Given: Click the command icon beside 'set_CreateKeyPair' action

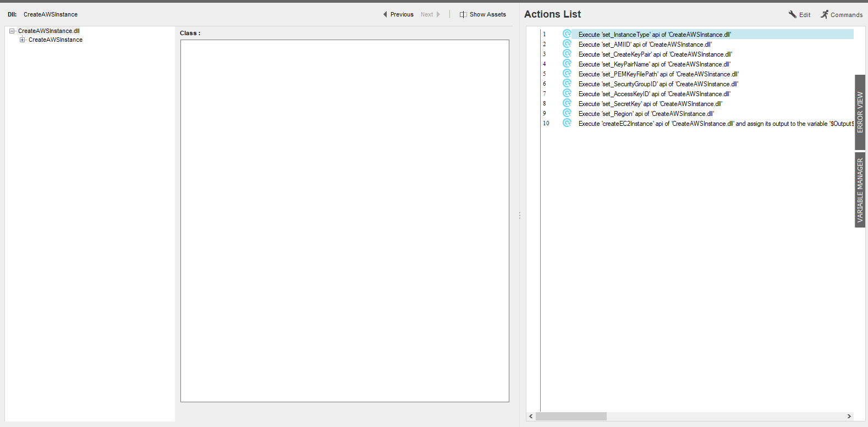Looking at the screenshot, I should (x=567, y=54).
